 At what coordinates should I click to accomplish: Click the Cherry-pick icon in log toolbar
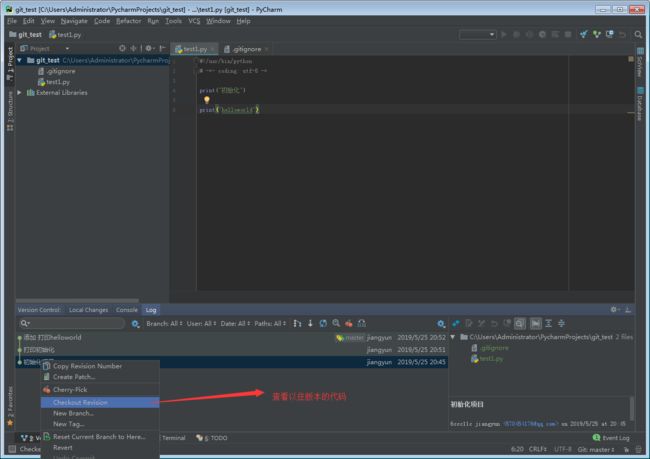tap(349, 323)
